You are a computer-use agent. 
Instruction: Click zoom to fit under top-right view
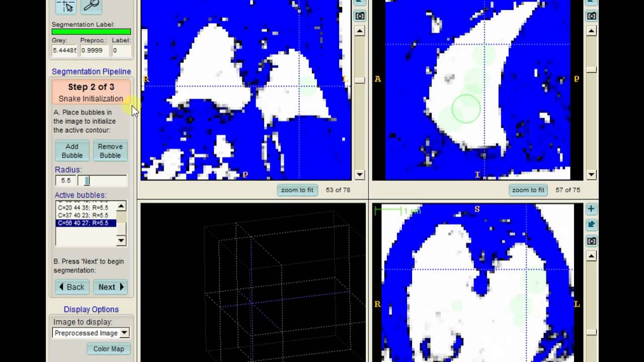pyautogui.click(x=528, y=190)
